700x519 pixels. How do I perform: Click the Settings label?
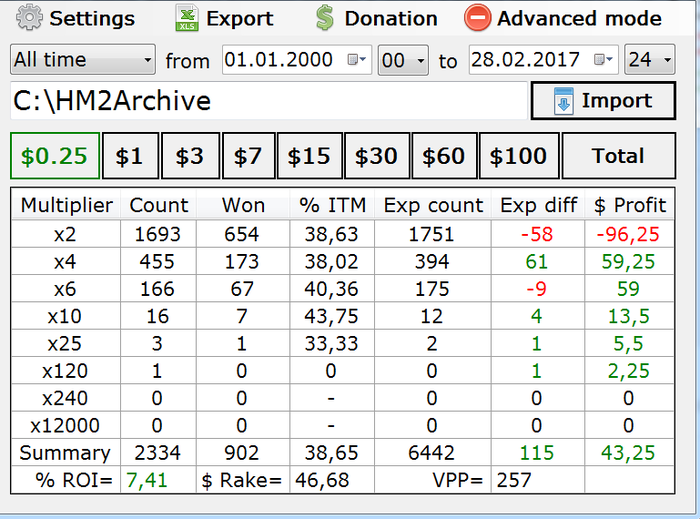click(92, 18)
